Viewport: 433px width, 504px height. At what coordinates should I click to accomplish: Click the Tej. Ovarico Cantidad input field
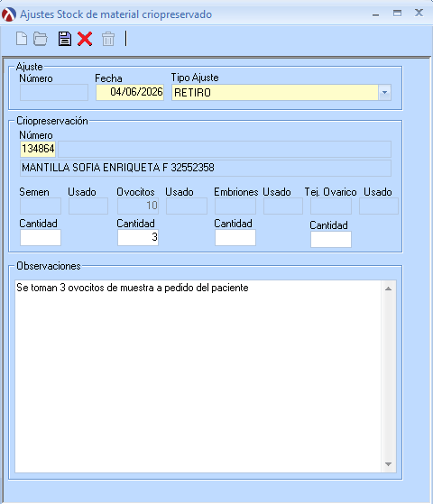coord(331,240)
